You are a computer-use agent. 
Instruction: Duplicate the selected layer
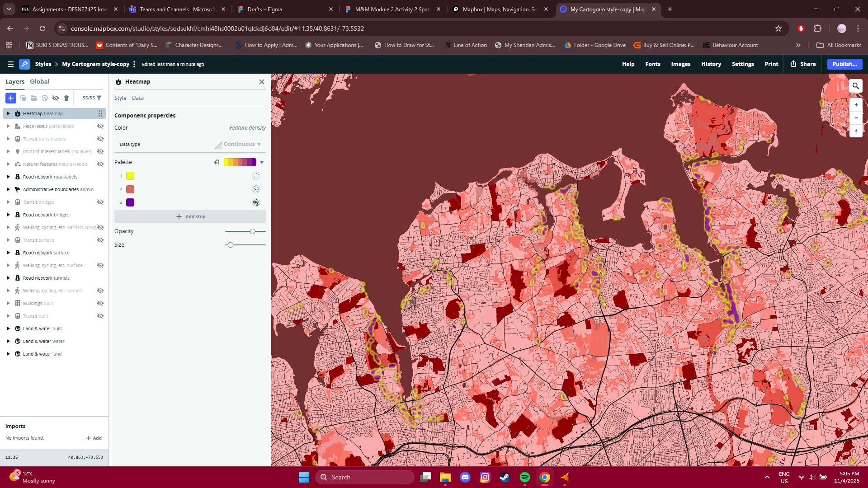(23, 98)
